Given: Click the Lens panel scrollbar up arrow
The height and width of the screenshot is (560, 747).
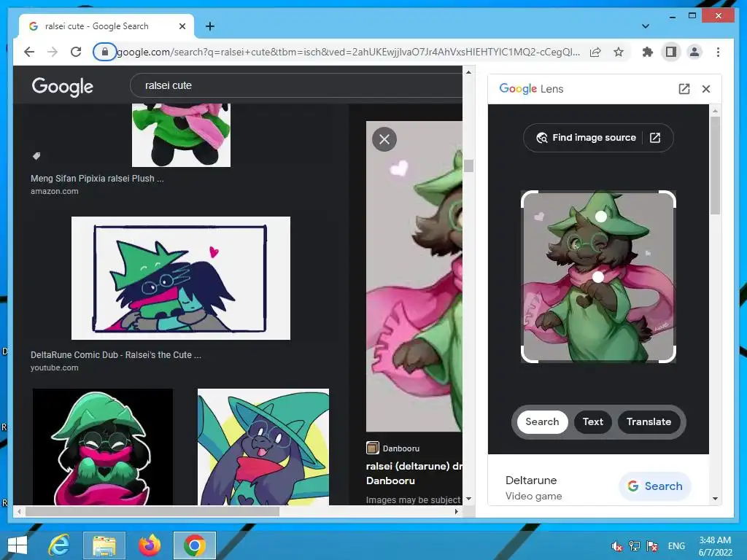Looking at the screenshot, I should [x=715, y=111].
